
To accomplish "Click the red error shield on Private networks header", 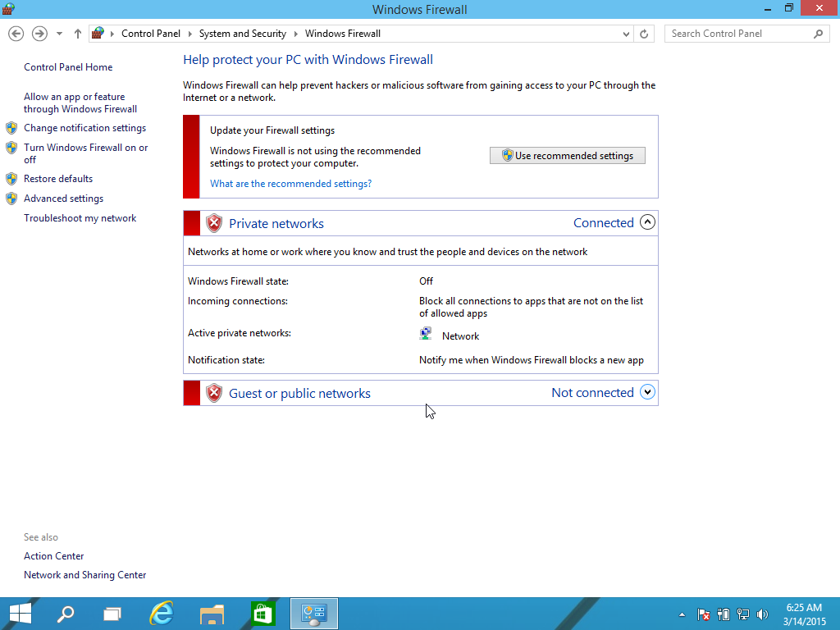I will point(214,222).
